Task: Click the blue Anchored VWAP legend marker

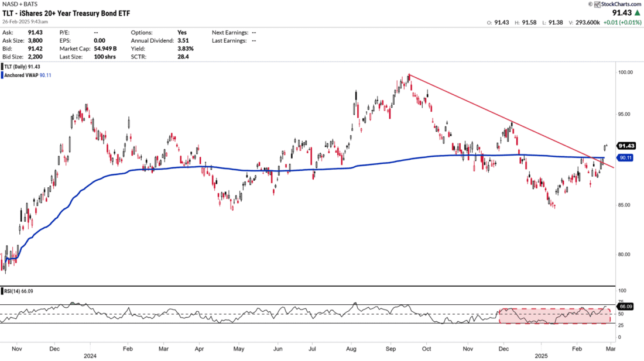Action: [2, 74]
